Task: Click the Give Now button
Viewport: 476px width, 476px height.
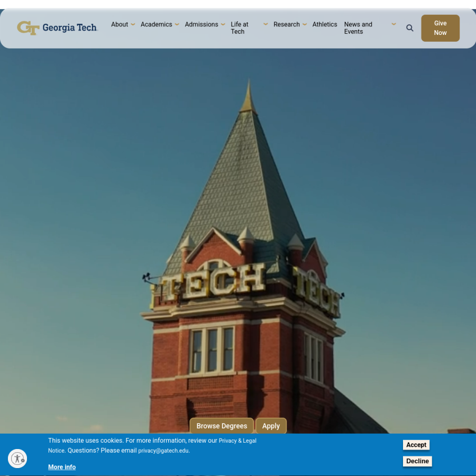Action: pyautogui.click(x=440, y=28)
